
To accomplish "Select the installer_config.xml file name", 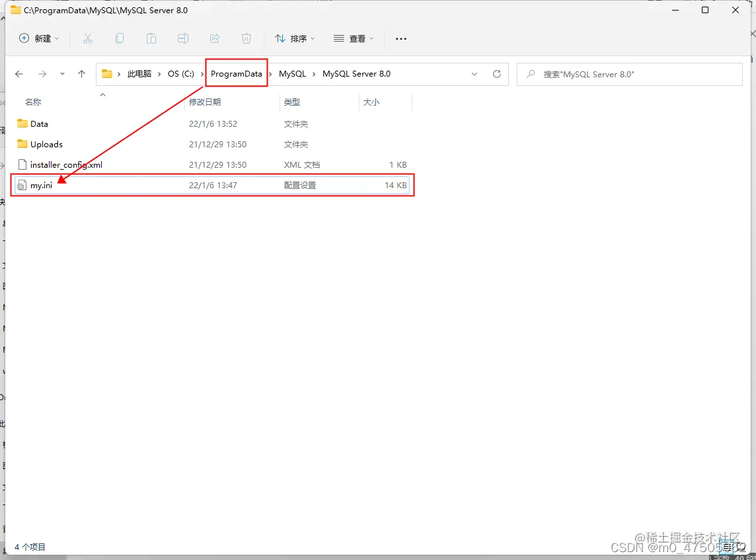I will [66, 165].
